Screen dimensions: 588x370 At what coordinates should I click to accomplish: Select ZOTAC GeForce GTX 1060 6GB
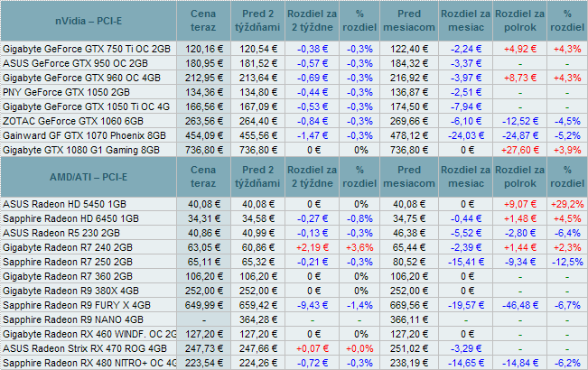pos(73,121)
